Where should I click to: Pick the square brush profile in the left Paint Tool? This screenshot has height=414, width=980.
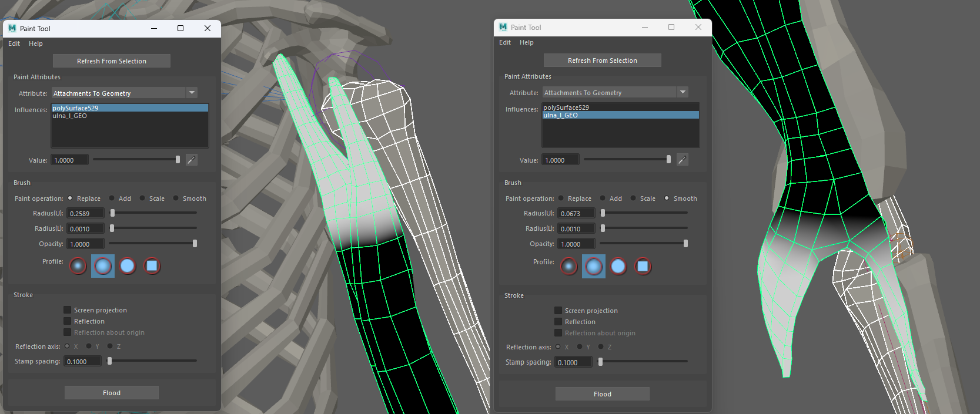click(x=152, y=266)
